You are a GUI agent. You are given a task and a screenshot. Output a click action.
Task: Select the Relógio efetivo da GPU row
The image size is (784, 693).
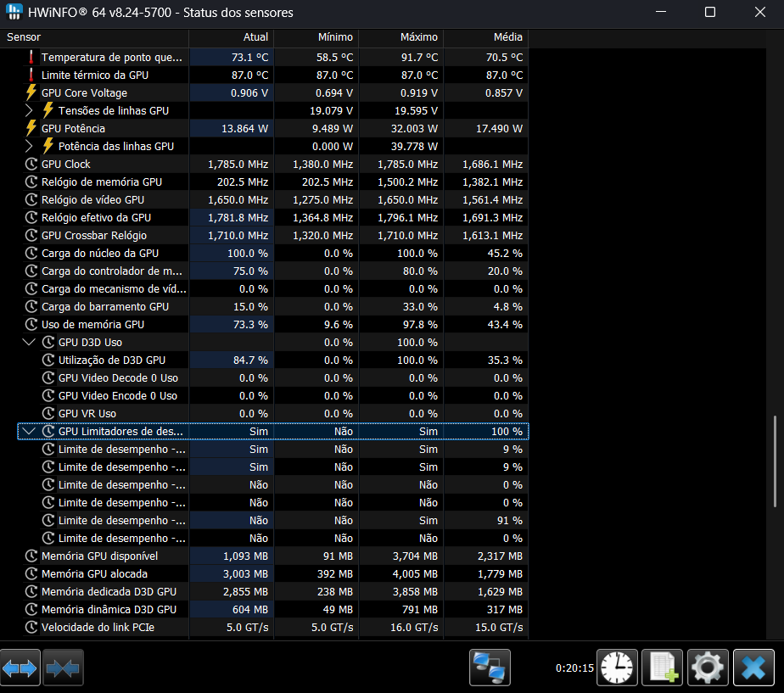tap(273, 217)
